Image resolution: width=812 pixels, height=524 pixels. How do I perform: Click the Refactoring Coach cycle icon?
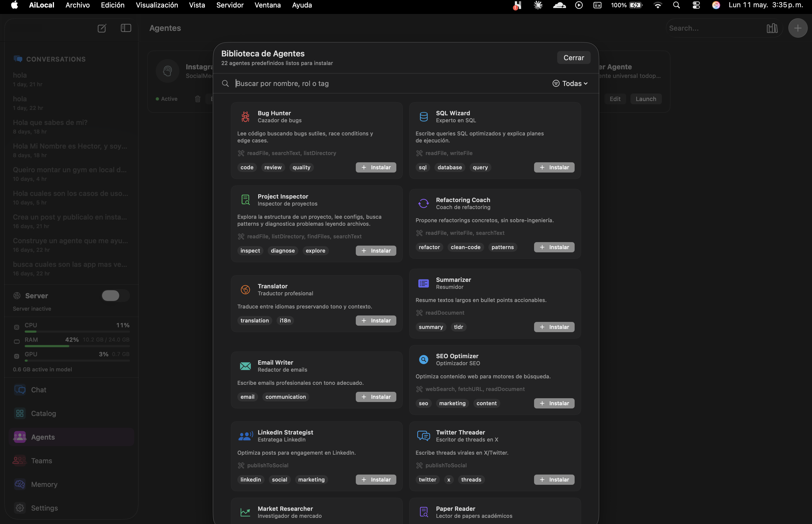tap(423, 203)
